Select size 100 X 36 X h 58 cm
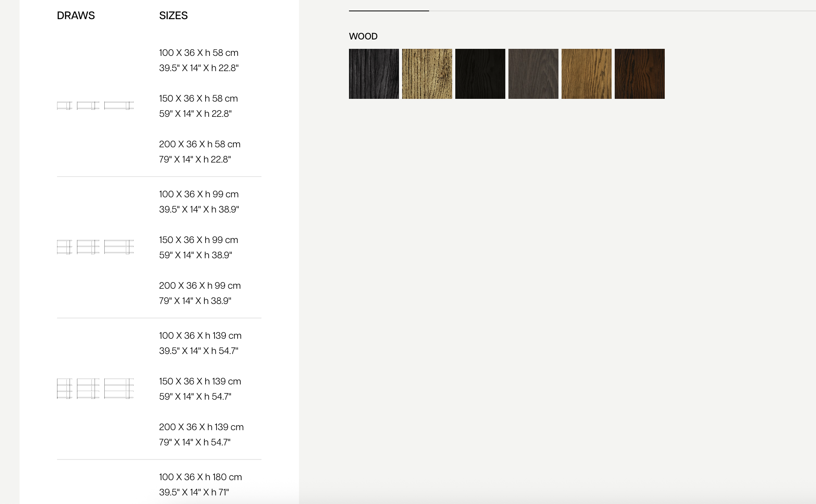The width and height of the screenshot is (816, 504). [199, 53]
